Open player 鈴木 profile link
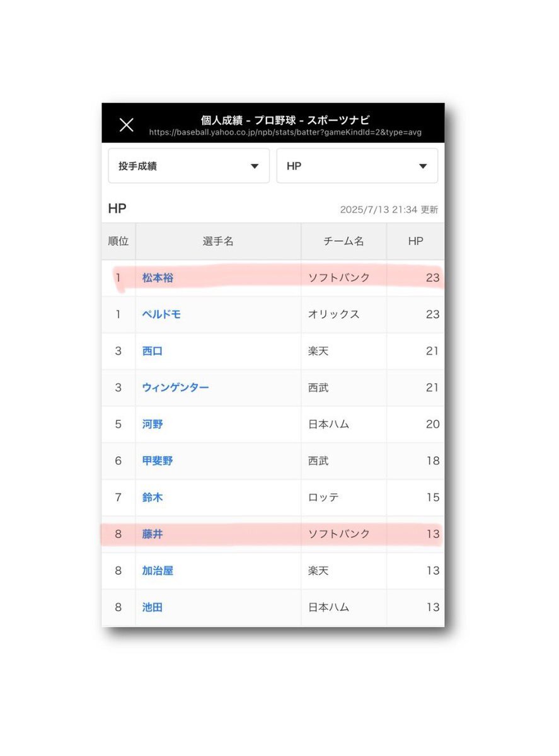The width and height of the screenshot is (559, 756). pos(153,497)
